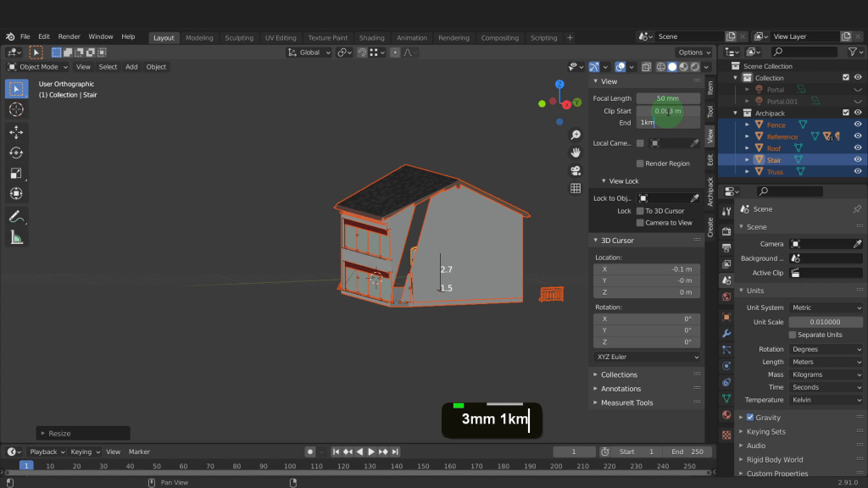Click the viewport Options button
Screen dimensions: 868x488
[693, 53]
